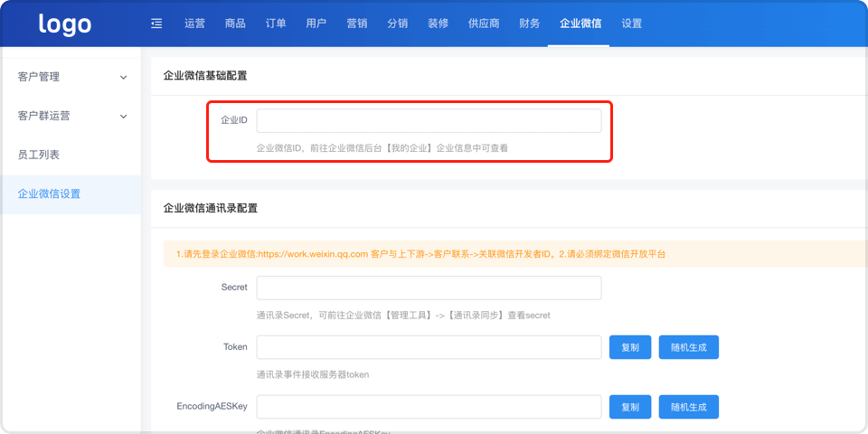Open the 设置 top menu
The height and width of the screenshot is (434, 868).
(x=632, y=24)
